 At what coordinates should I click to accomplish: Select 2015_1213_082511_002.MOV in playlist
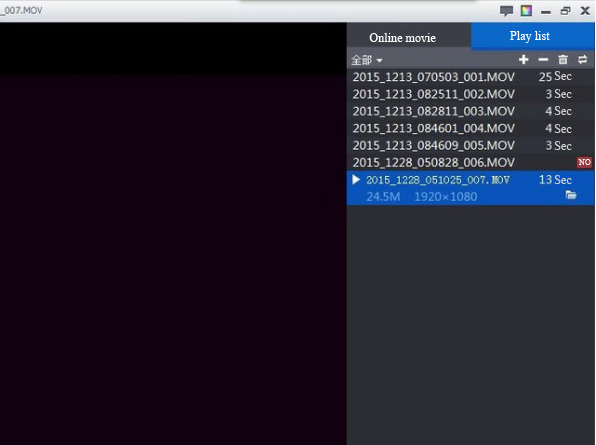pos(471,94)
